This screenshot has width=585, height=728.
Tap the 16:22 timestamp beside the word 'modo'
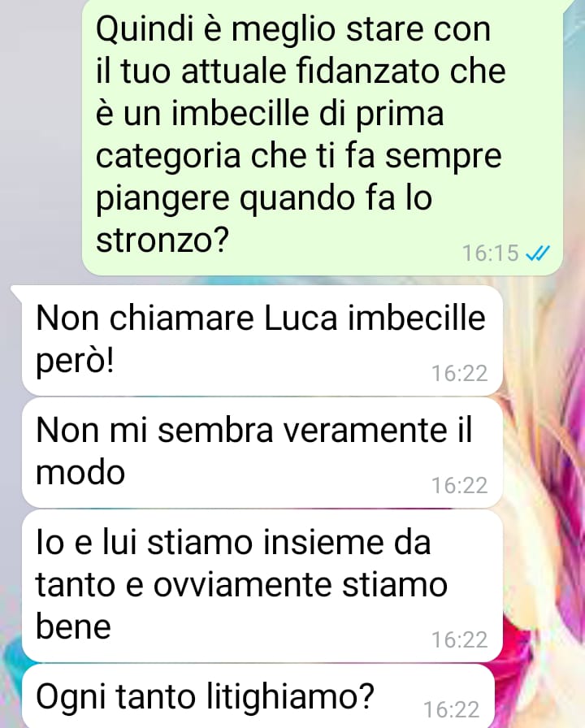460,486
